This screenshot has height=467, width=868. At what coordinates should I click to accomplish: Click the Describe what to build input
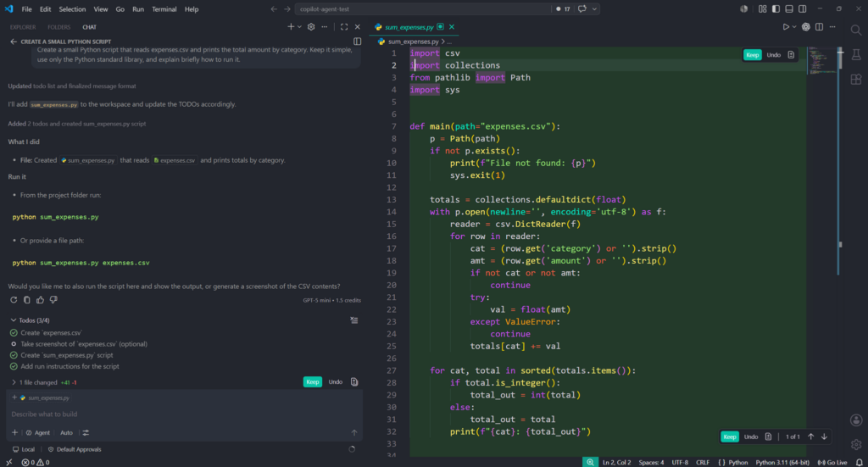(x=184, y=414)
